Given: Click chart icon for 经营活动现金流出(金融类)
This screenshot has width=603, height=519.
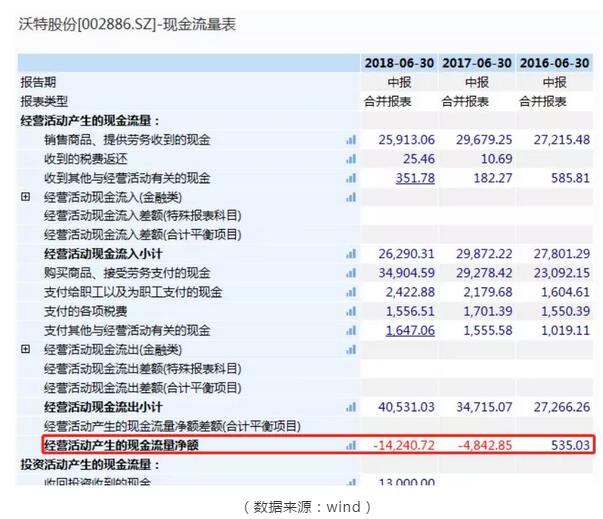Looking at the screenshot, I should pyautogui.click(x=351, y=350).
